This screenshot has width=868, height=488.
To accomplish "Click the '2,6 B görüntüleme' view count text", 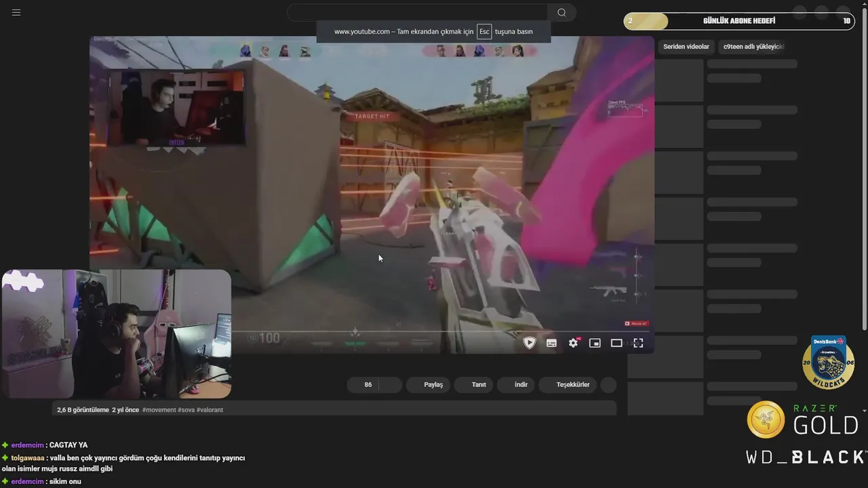I will point(83,410).
